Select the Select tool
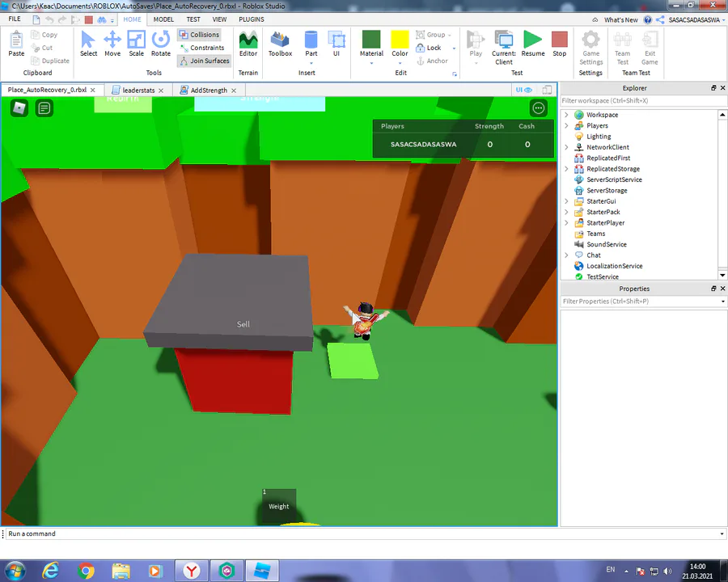 [x=88, y=44]
